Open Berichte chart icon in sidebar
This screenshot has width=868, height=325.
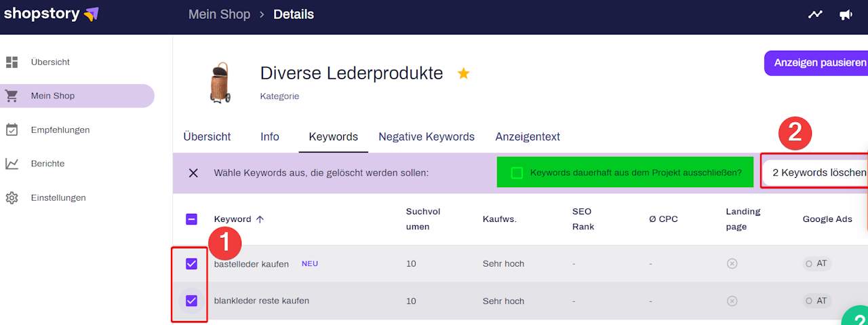point(12,164)
